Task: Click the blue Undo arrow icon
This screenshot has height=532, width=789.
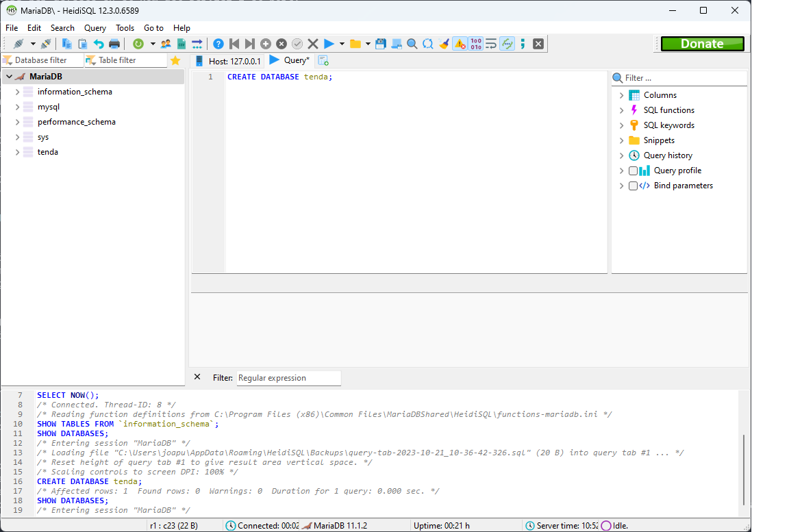Action: pyautogui.click(x=99, y=44)
